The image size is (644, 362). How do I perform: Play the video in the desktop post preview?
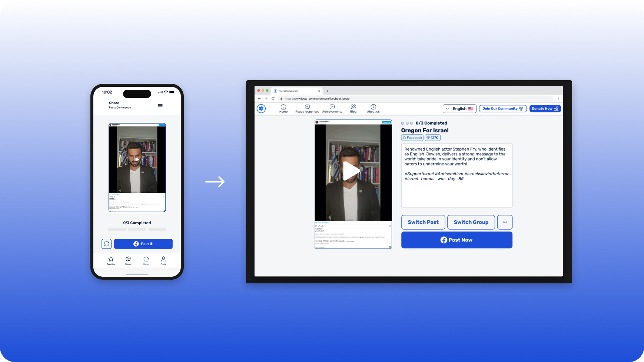click(x=351, y=171)
